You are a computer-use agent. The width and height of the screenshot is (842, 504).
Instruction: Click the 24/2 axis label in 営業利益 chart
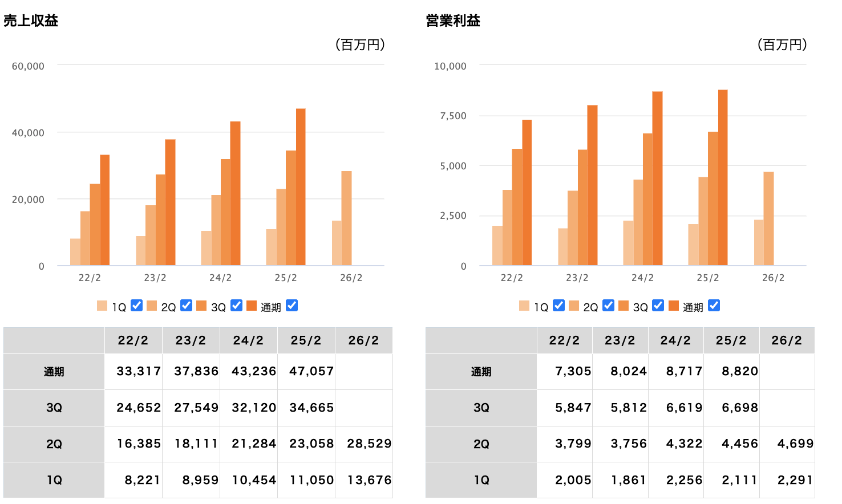[x=642, y=278]
